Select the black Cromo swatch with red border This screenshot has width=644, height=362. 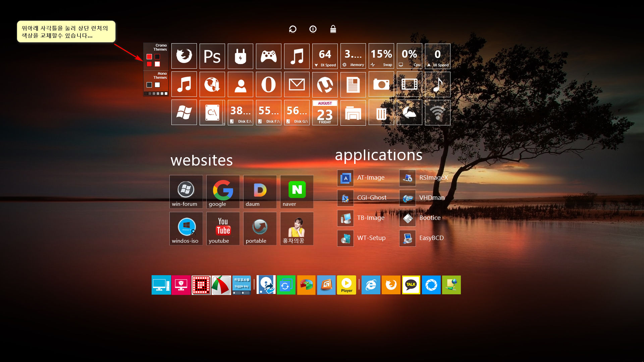coord(157,57)
